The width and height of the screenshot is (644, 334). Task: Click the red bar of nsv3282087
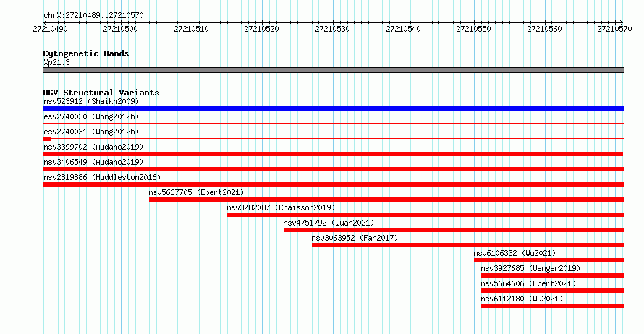425,215
